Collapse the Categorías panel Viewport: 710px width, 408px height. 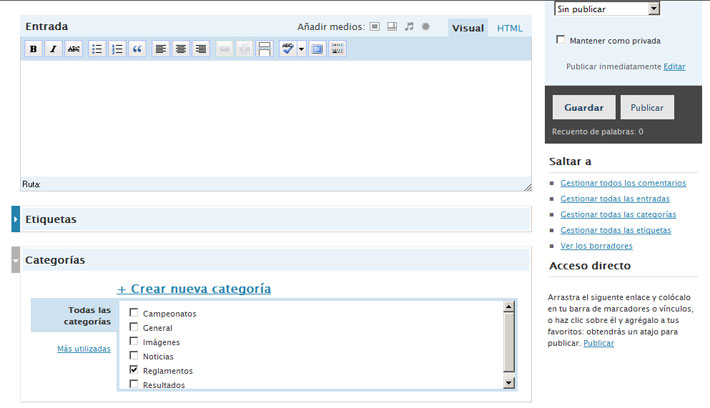(16, 260)
